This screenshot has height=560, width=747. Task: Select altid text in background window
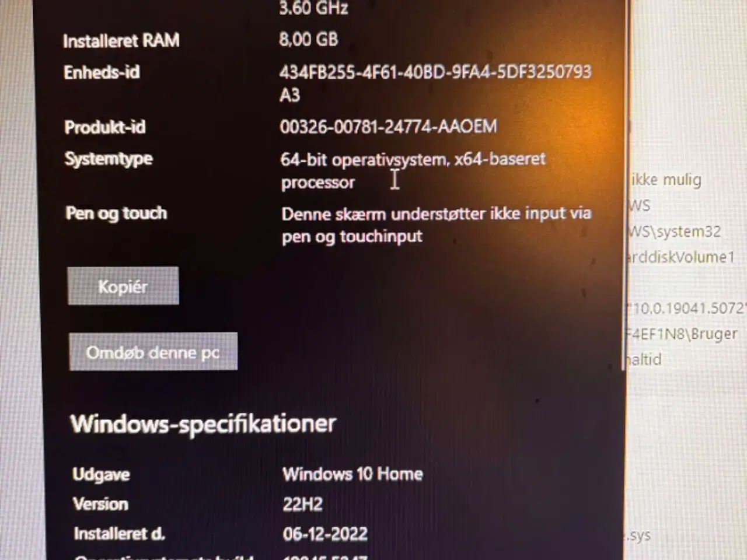[644, 359]
